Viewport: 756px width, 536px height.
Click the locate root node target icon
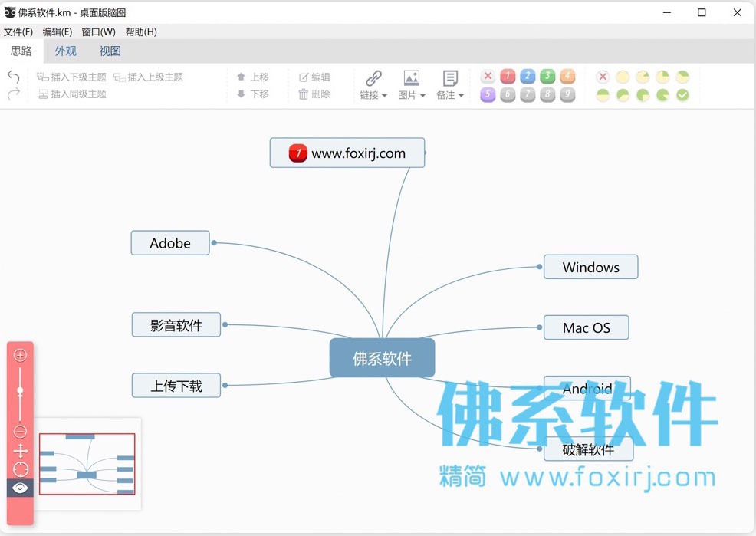pyautogui.click(x=20, y=469)
